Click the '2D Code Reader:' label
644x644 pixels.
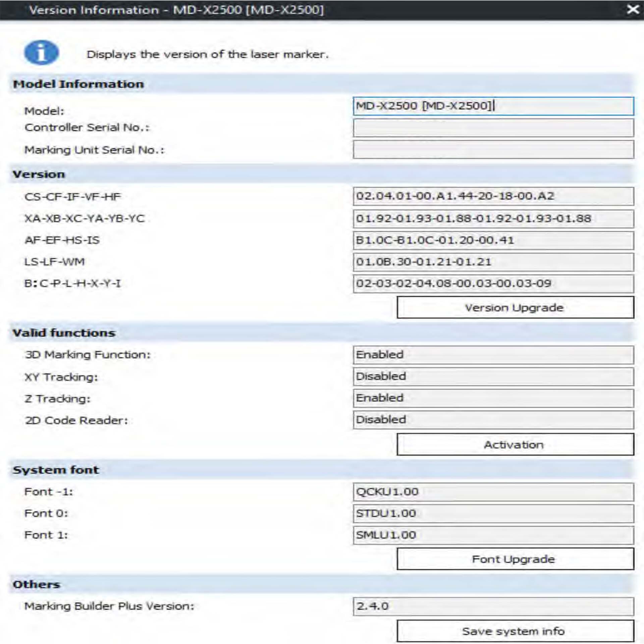76,420
